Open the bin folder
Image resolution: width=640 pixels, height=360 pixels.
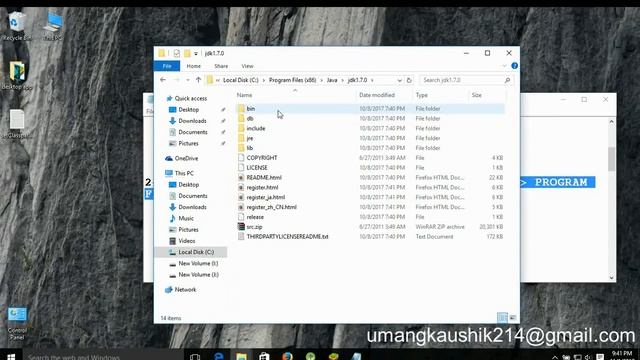251,109
